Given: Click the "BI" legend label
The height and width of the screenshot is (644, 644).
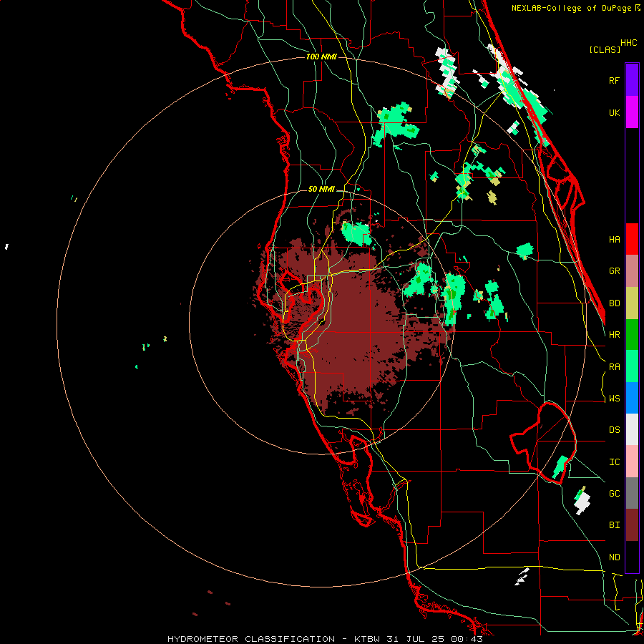Looking at the screenshot, I should point(614,525).
